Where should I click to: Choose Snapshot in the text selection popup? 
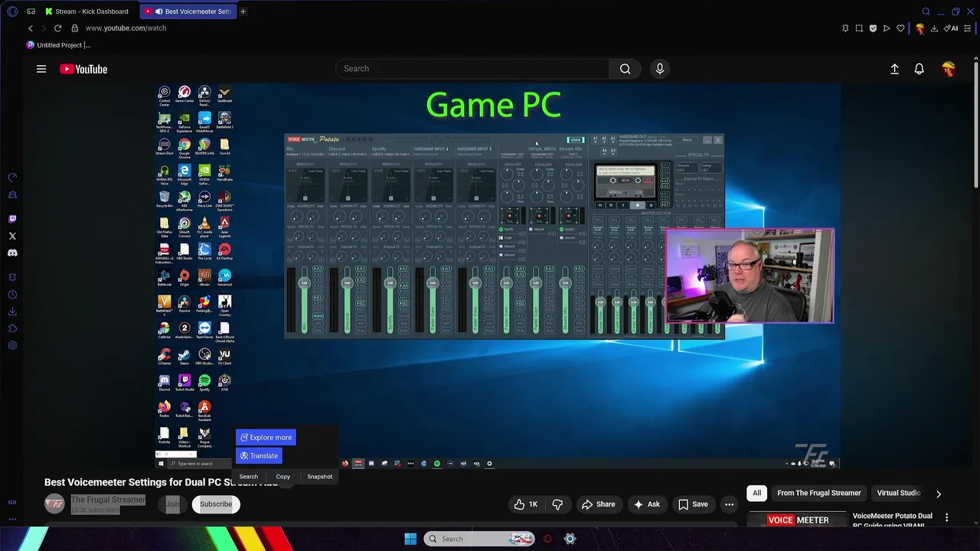[x=319, y=477]
